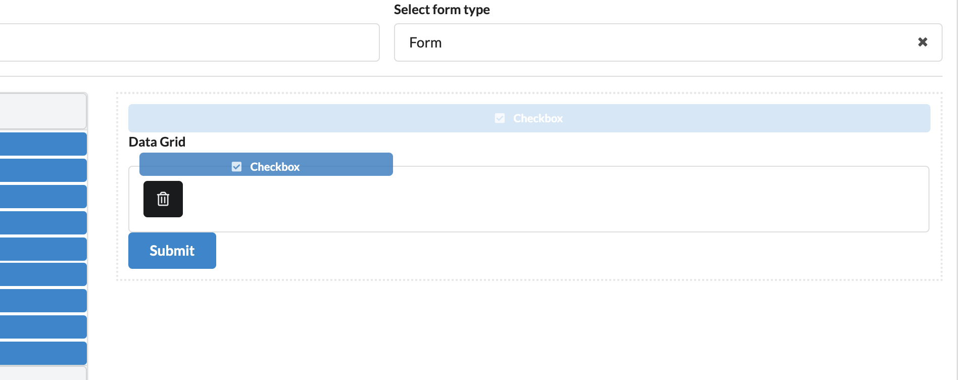980x380 pixels.
Task: Toggle the light-blue Checkbox drop preview at top
Action: [x=529, y=118]
